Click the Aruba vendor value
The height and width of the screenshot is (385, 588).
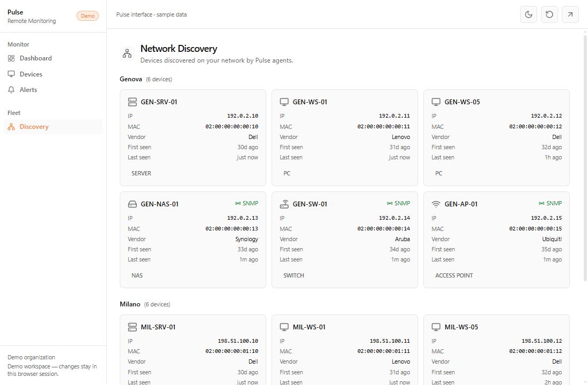point(403,239)
